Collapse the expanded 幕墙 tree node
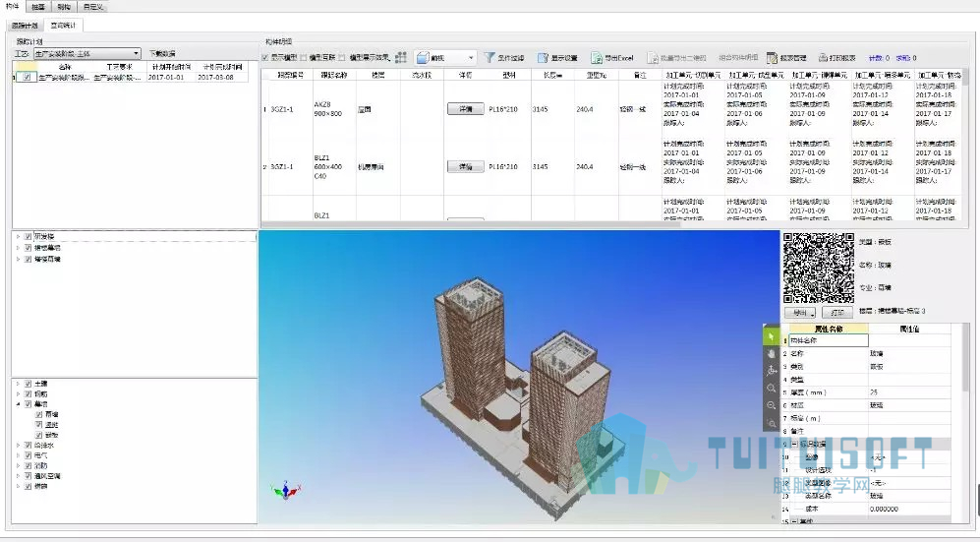This screenshot has width=980, height=542. pyautogui.click(x=18, y=404)
